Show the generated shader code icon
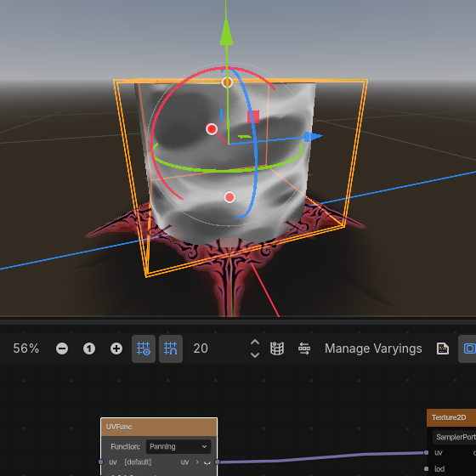The height and width of the screenshot is (476, 476). tap(443, 348)
